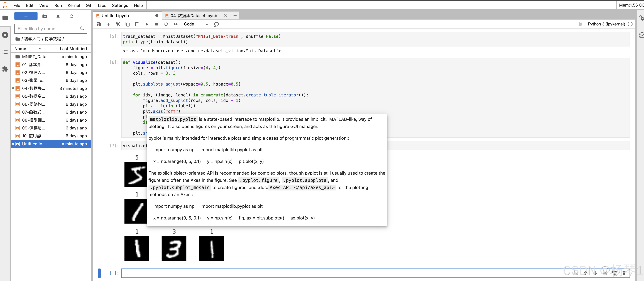Select the 04-数据集... notebook file
644x281 pixels.
[x=51, y=88]
